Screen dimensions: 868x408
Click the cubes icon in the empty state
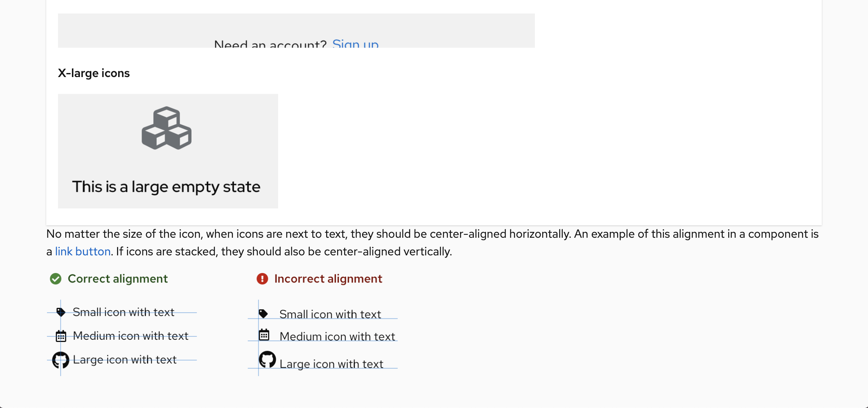167,128
